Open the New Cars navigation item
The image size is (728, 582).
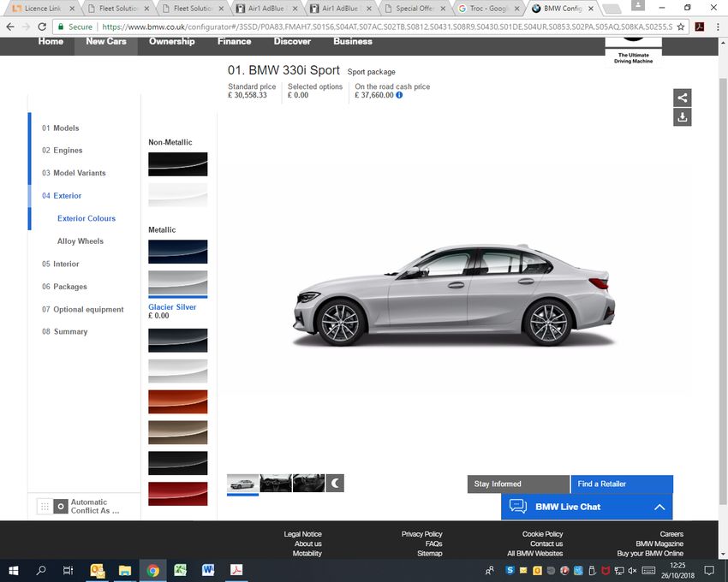pos(106,41)
